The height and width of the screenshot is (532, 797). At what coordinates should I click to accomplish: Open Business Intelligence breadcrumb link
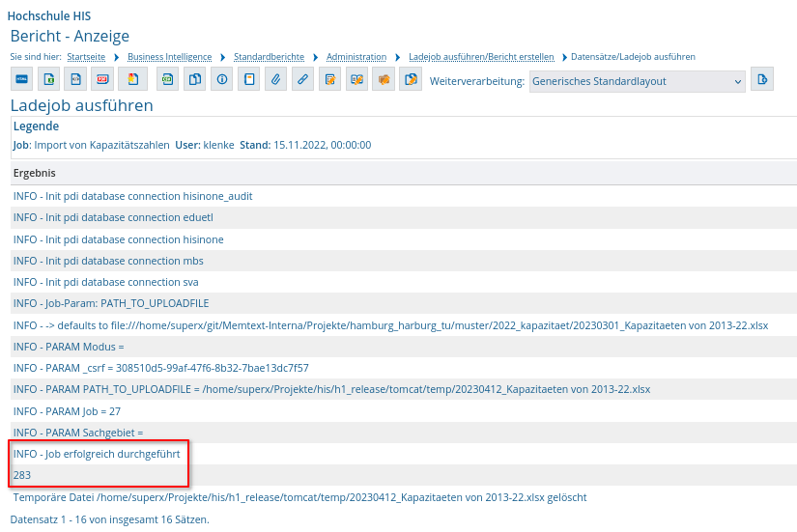coord(170,57)
